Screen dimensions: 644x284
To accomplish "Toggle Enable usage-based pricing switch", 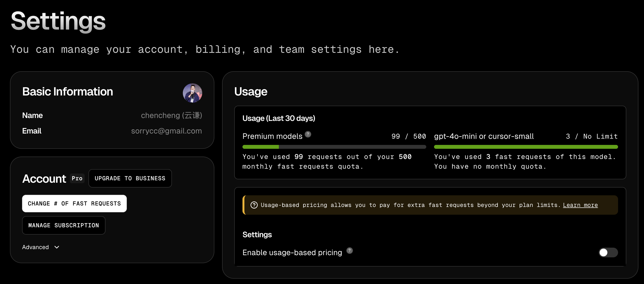I will pyautogui.click(x=608, y=252).
